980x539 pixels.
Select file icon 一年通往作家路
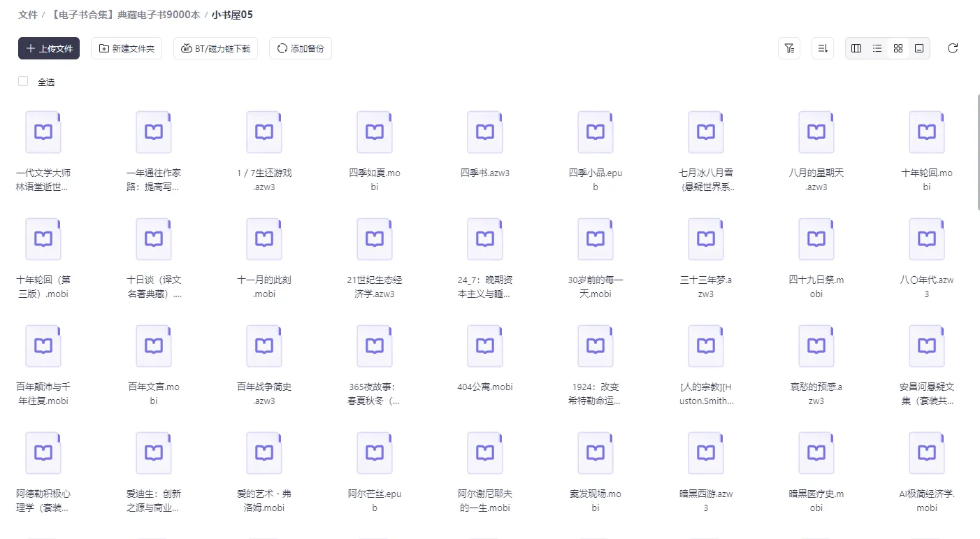pyautogui.click(x=154, y=131)
